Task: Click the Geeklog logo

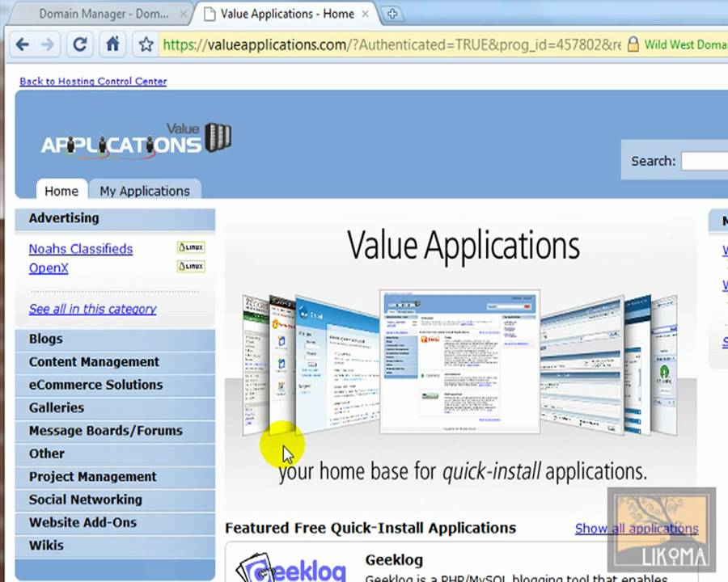Action: 291,567
